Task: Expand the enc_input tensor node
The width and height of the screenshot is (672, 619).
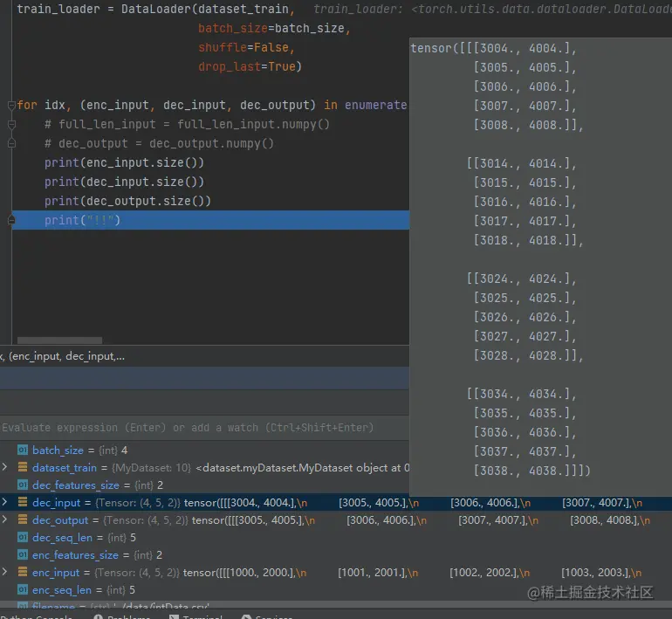Action: coord(4,571)
